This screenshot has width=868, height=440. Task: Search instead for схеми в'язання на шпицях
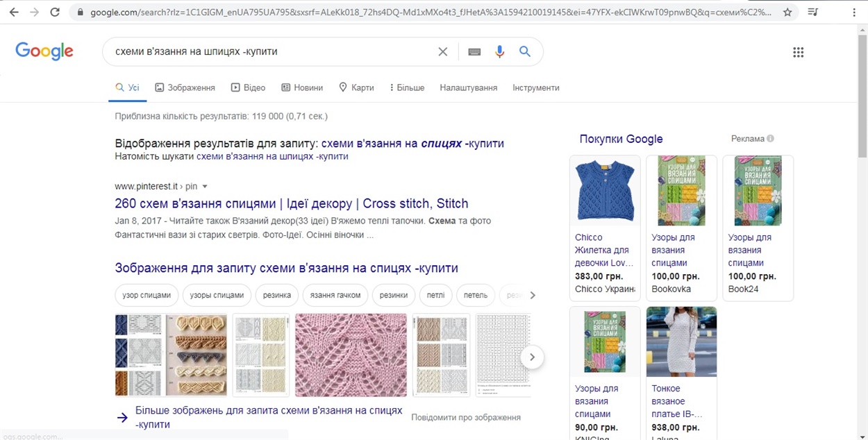[x=272, y=157]
